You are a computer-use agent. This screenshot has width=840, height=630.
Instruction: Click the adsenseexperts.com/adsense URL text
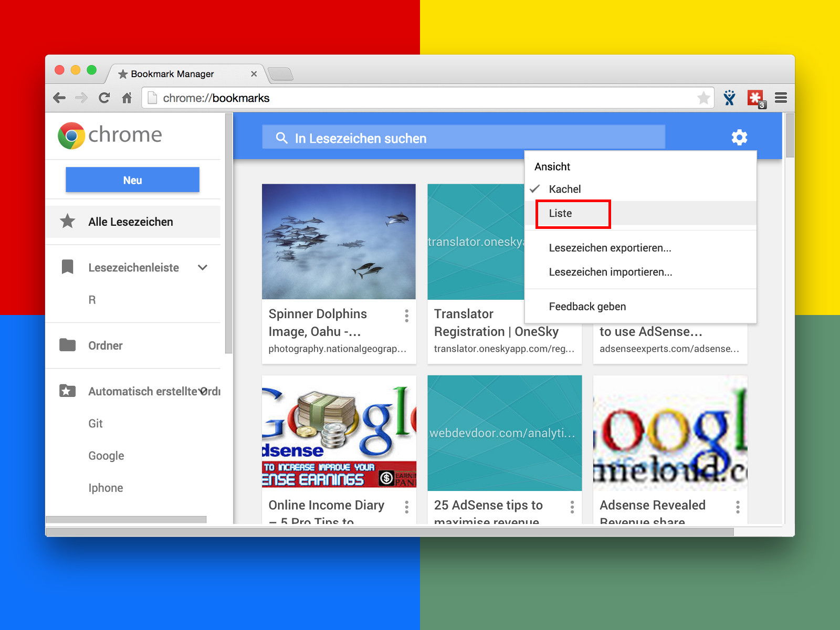tap(669, 349)
